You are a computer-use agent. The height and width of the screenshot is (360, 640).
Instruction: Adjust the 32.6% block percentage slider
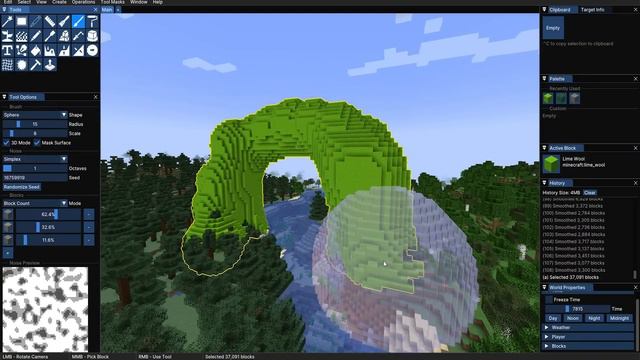pyautogui.click(x=48, y=227)
